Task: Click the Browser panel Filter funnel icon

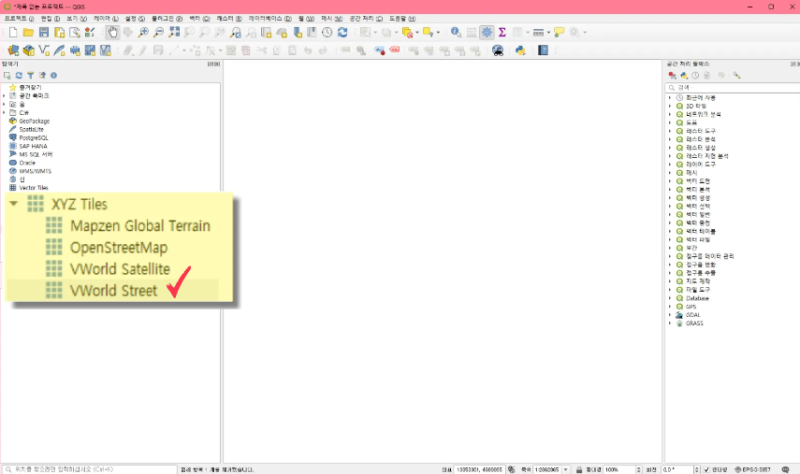Action: (31, 76)
